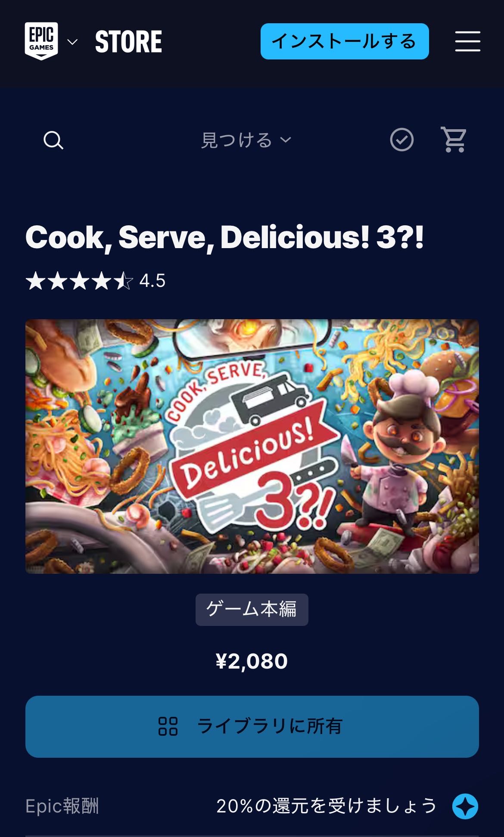The height and width of the screenshot is (837, 504).
Task: Open the game's key art image
Action: 252,446
